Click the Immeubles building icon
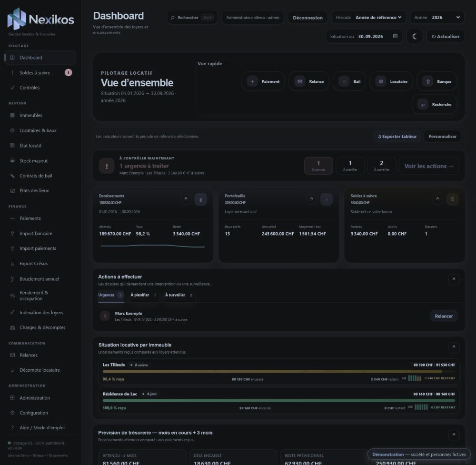476x465 pixels. pyautogui.click(x=12, y=115)
